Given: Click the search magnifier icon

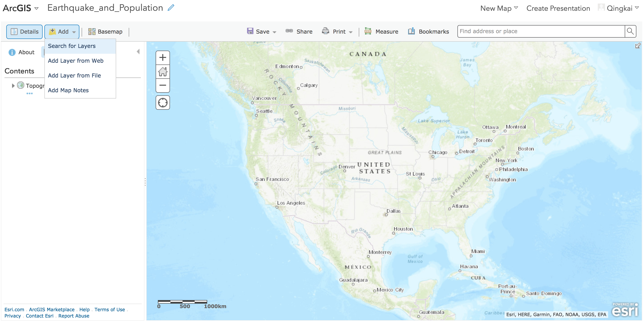Looking at the screenshot, I should (630, 31).
